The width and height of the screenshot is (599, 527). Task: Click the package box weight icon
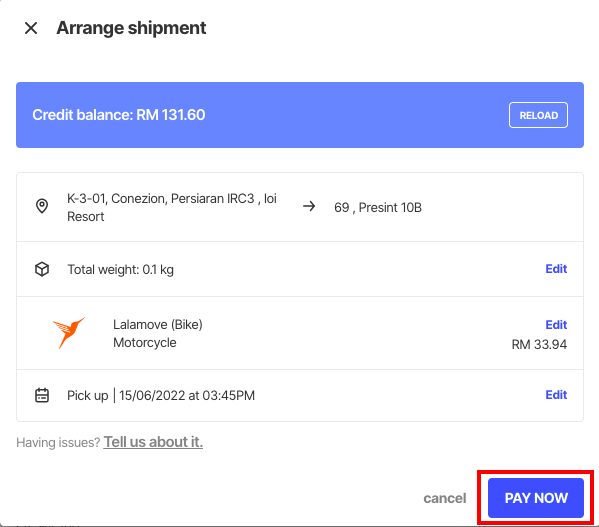42,269
